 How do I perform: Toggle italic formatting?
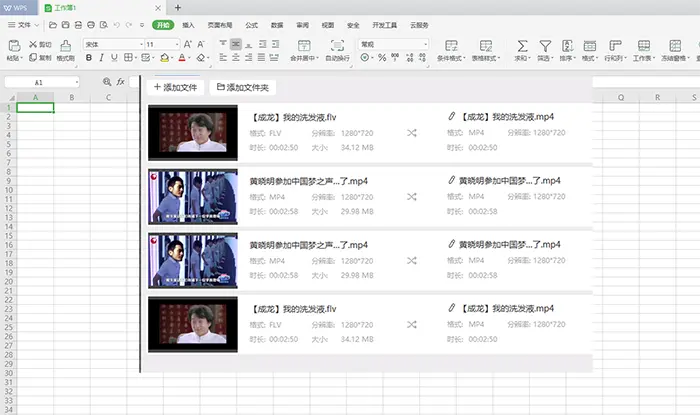point(101,58)
